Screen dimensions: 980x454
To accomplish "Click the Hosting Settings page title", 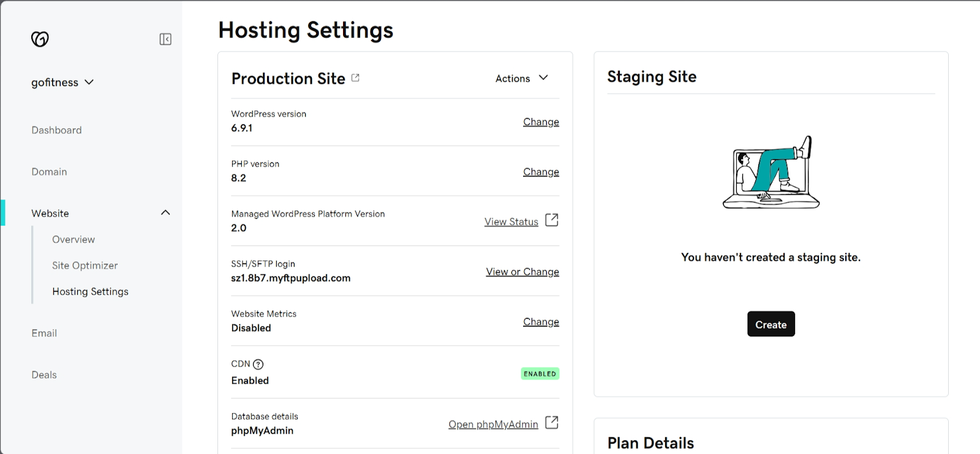I will coord(306,30).
